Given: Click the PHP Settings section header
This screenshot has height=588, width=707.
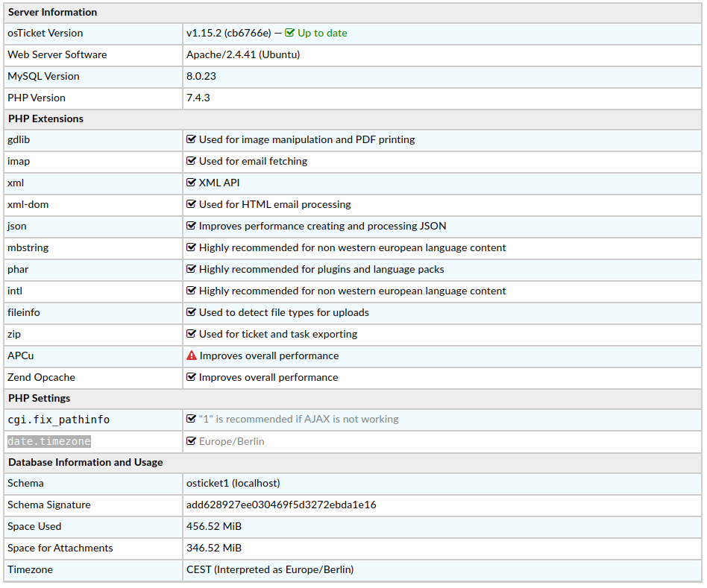Looking at the screenshot, I should (40, 398).
